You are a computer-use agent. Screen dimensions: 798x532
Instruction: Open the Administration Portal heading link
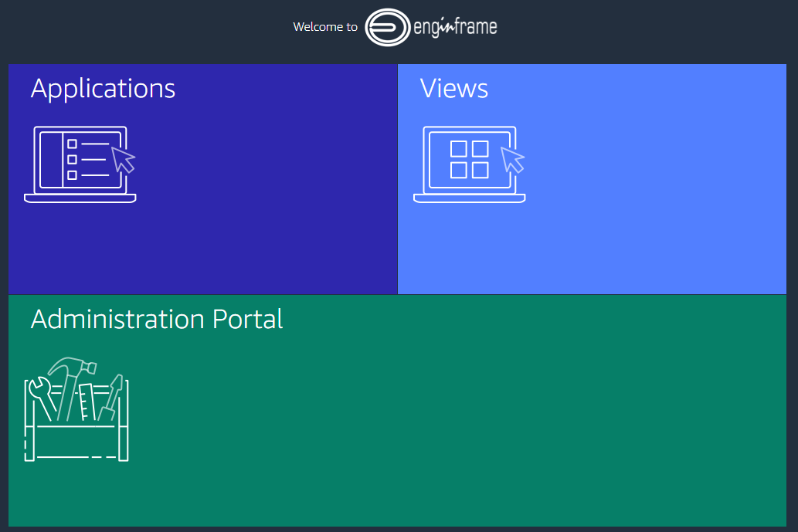point(157,319)
